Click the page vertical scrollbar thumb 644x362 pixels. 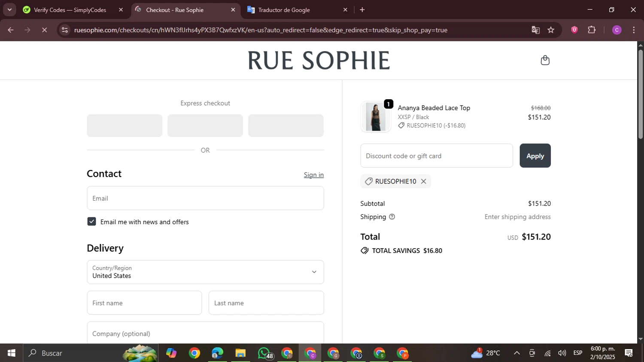pyautogui.click(x=640, y=94)
